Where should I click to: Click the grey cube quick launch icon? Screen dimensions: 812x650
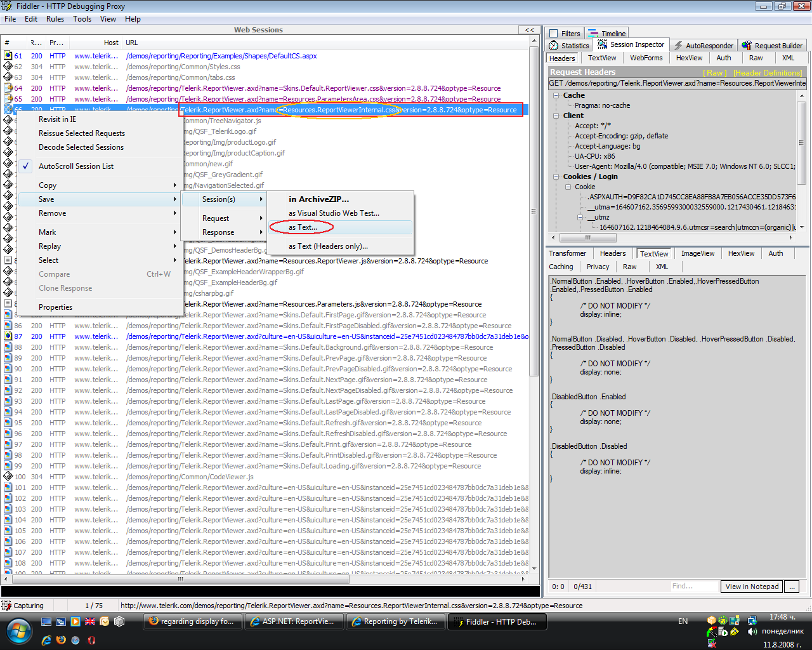pyautogui.click(x=119, y=621)
